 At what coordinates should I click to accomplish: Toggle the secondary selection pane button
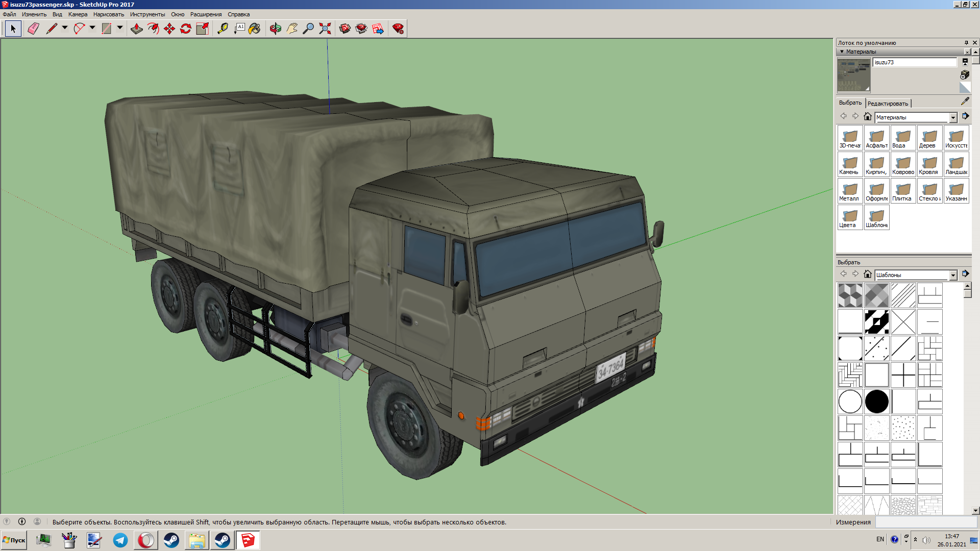click(x=965, y=62)
